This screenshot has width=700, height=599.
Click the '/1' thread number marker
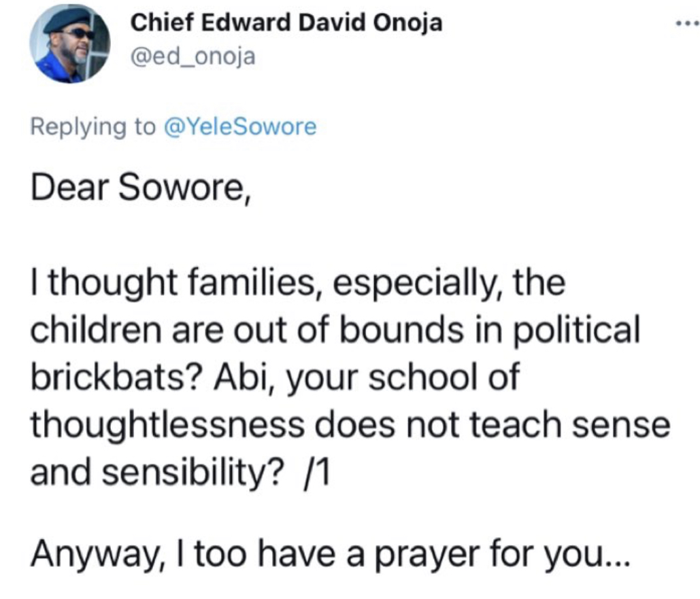316,470
